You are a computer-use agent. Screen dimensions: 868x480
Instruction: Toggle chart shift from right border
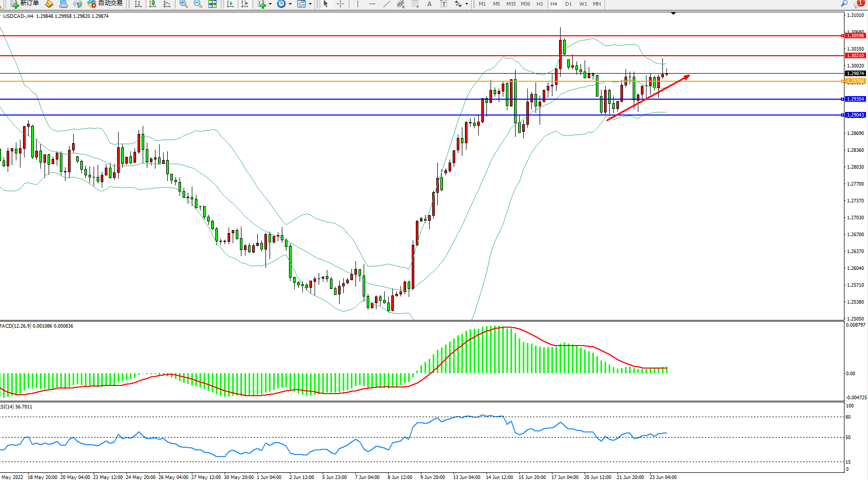tap(245, 4)
